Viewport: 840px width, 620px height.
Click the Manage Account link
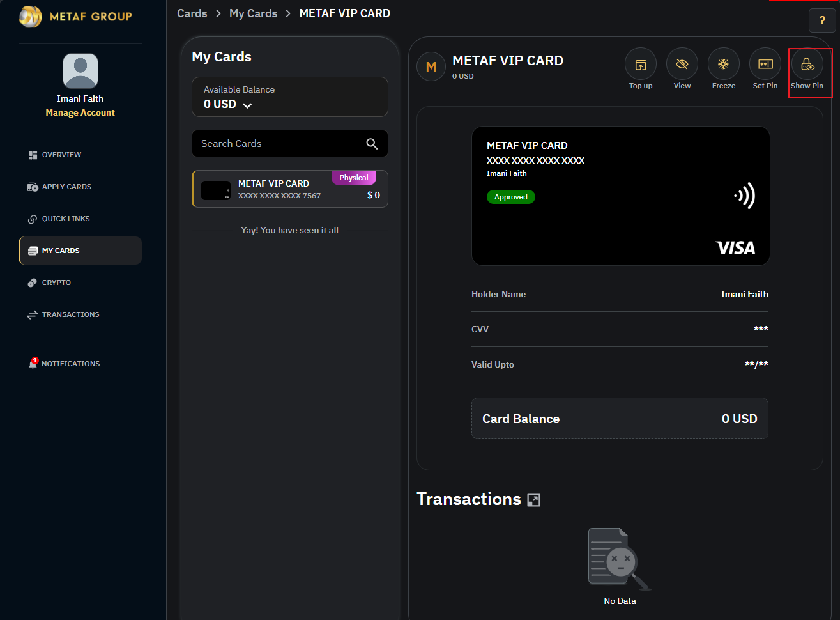(80, 112)
